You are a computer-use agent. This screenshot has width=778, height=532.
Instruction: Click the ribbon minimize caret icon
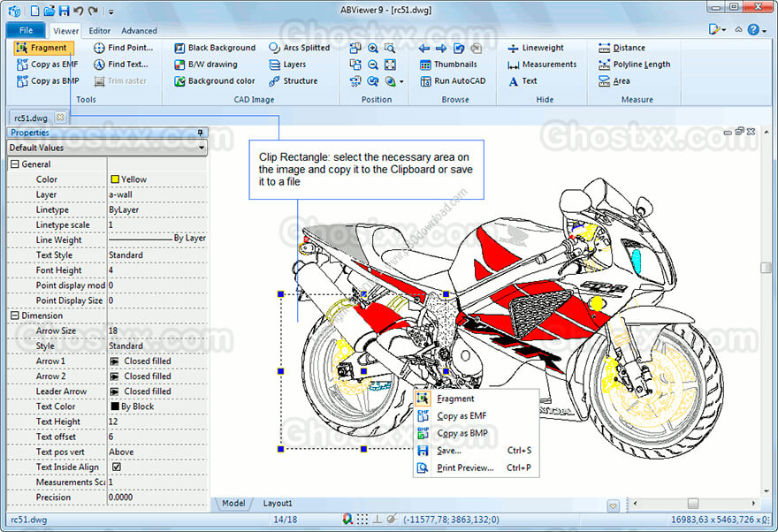738,30
